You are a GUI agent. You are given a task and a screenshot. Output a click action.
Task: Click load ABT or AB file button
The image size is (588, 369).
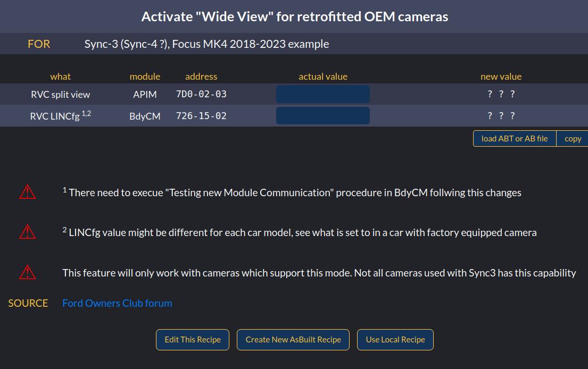click(515, 139)
